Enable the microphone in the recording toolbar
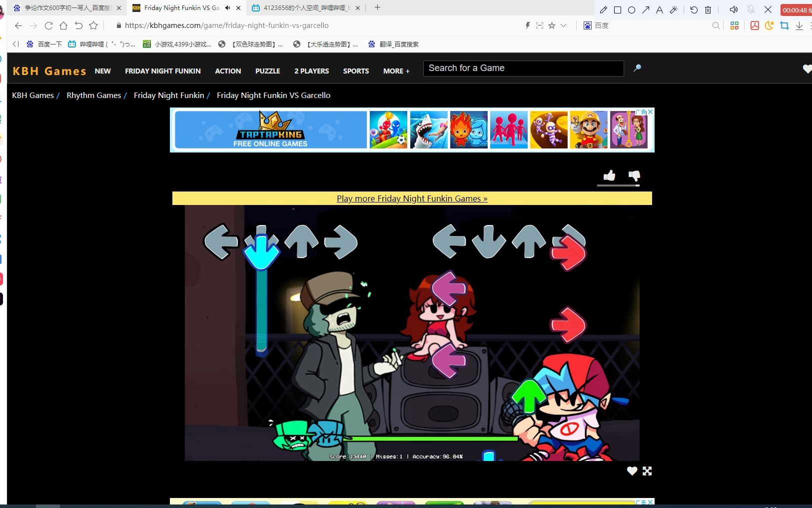Viewport: 812px width, 508px height. click(x=751, y=9)
